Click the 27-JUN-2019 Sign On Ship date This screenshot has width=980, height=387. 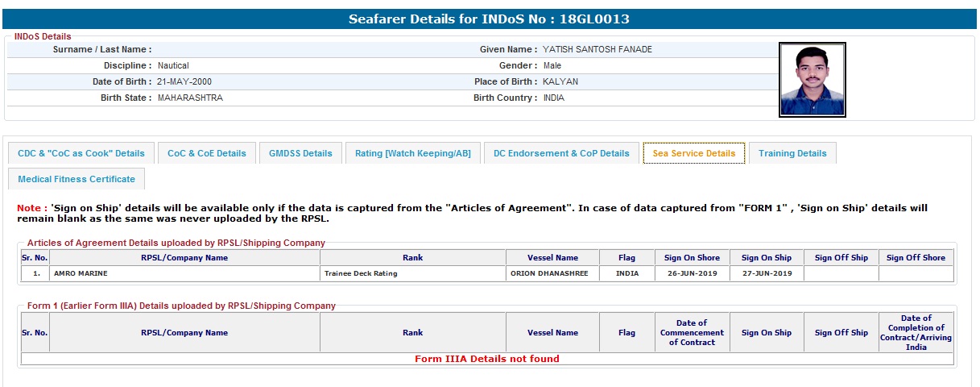coord(766,273)
